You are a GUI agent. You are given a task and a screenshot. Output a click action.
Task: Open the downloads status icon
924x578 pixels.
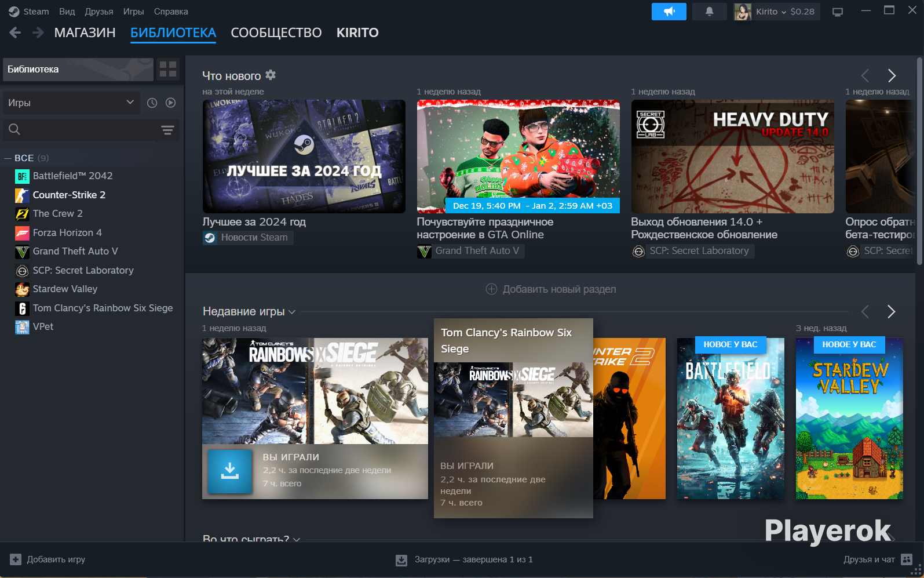pos(401,560)
